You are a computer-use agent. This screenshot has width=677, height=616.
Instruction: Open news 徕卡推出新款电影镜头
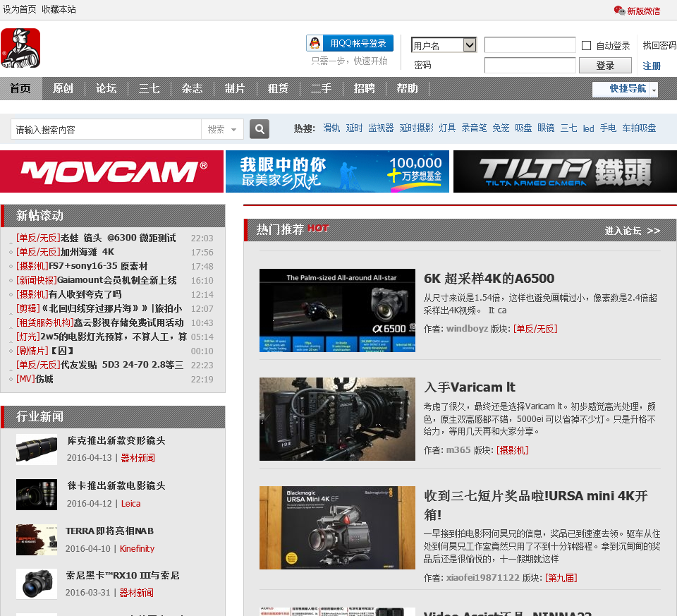116,485
